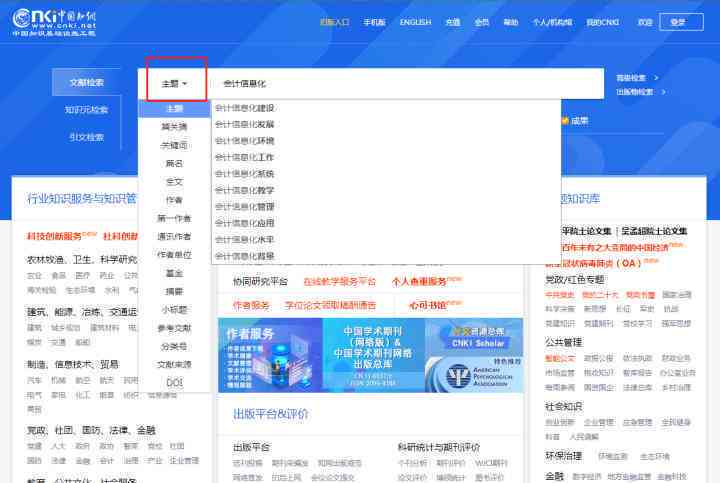This screenshot has width=720, height=483.
Task: Select 作者 in the field list
Action: click(x=174, y=200)
